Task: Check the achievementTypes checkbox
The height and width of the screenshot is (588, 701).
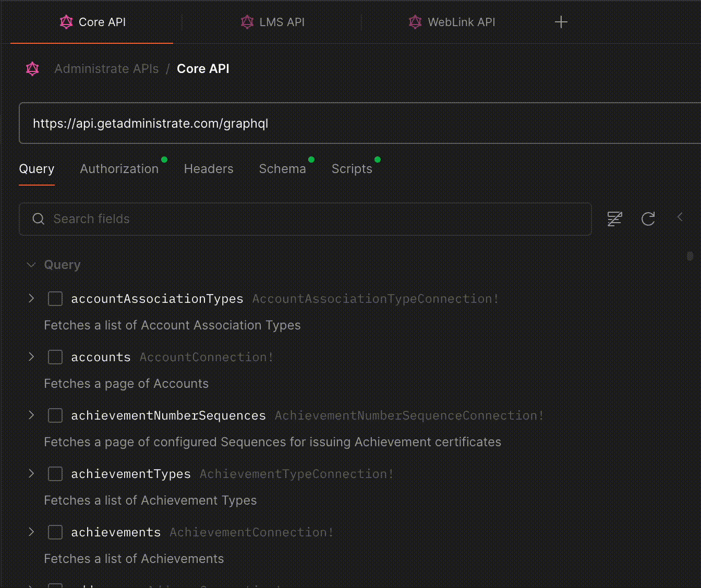Action: click(55, 474)
